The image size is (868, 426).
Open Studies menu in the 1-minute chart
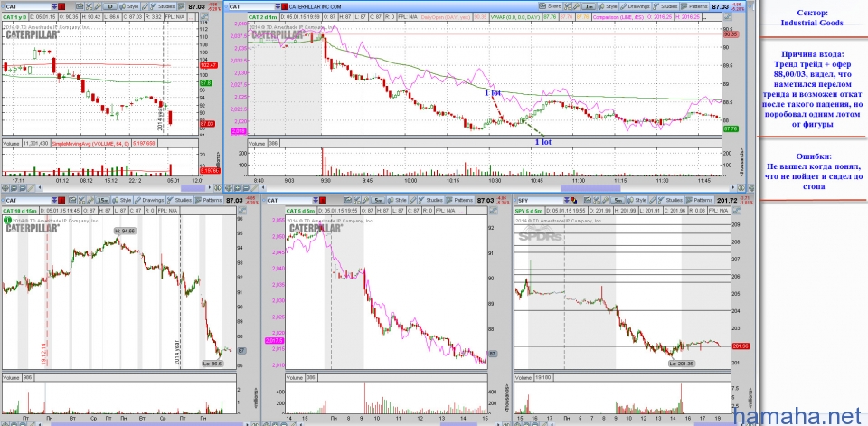(x=666, y=6)
